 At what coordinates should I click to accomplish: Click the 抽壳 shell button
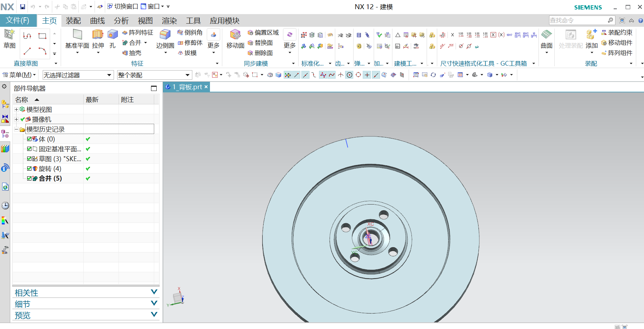point(132,53)
